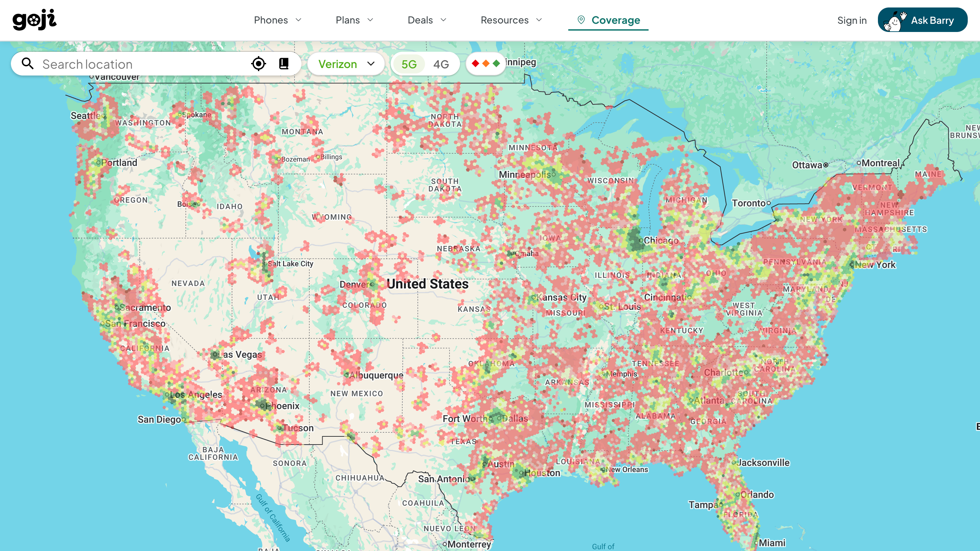980x551 pixels.
Task: Click the "Portland" city label
Action: tap(119, 163)
